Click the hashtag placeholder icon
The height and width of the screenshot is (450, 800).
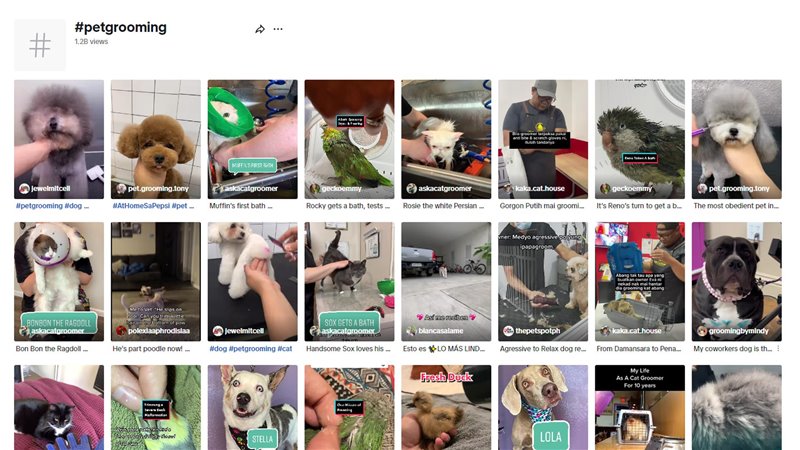[40, 45]
